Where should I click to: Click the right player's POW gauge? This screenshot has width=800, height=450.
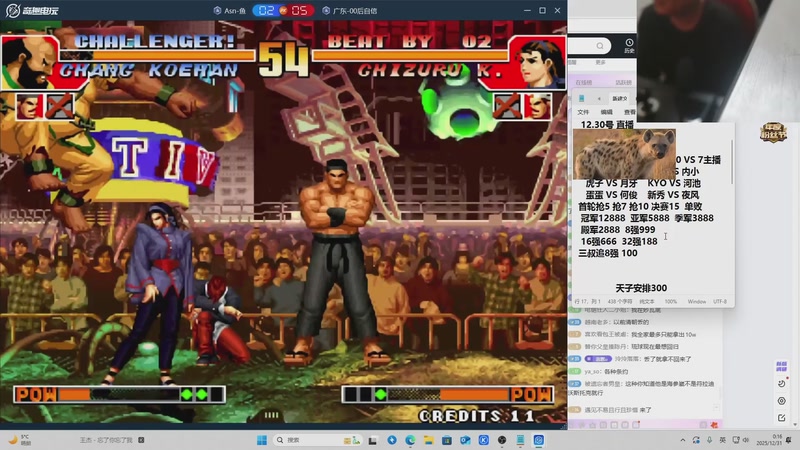[447, 394]
